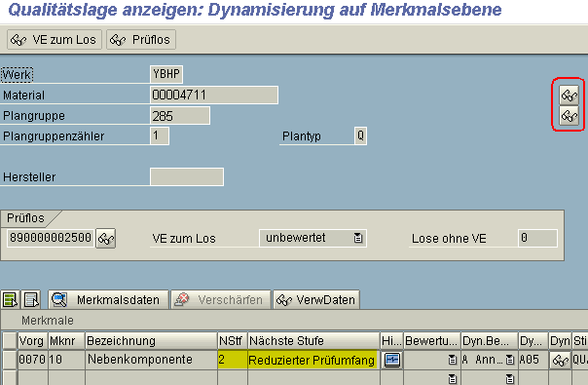The width and height of the screenshot is (588, 385).
Task: Open history chart icon in Nebenkomponente row
Action: [x=392, y=360]
